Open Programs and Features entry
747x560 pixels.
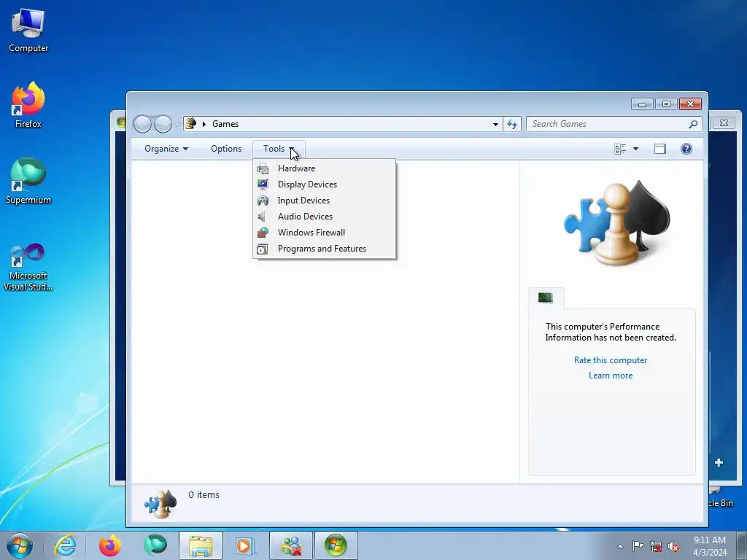[x=324, y=249]
